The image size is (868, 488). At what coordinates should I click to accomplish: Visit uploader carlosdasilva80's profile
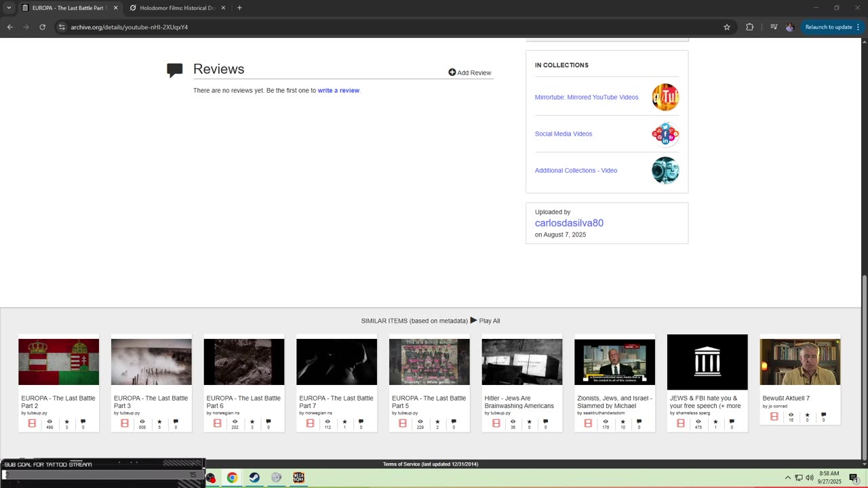click(569, 223)
